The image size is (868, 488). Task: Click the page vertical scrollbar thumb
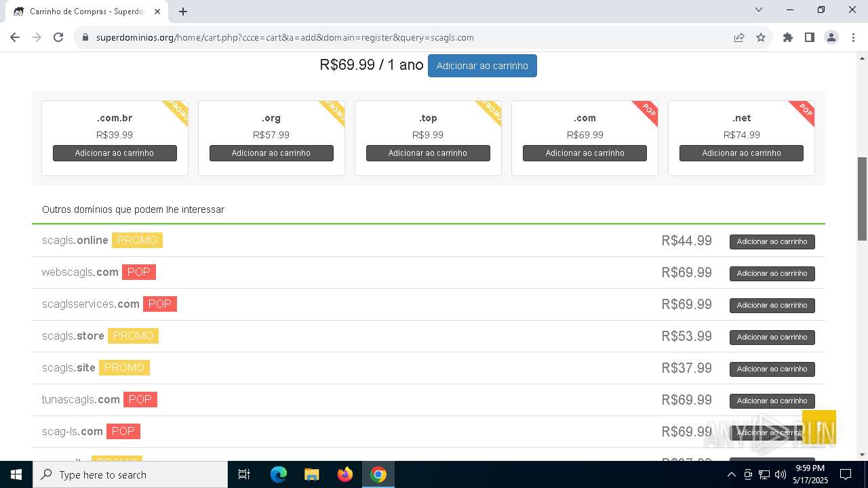point(862,199)
